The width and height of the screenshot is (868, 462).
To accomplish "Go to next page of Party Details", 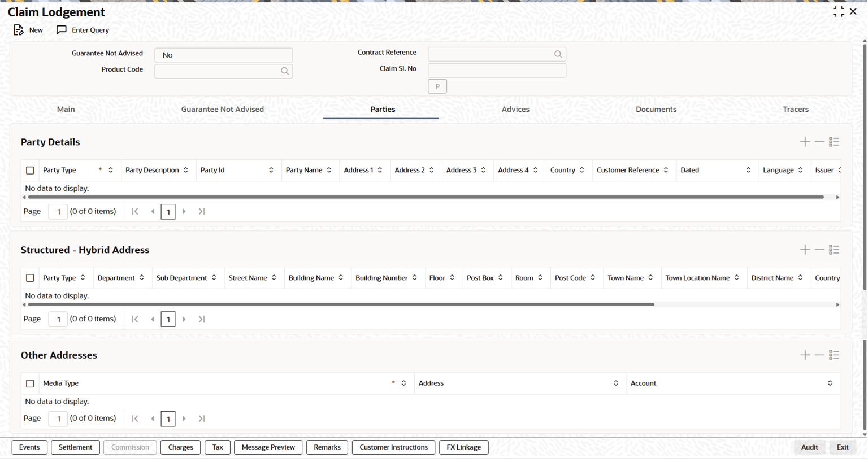I will point(184,211).
